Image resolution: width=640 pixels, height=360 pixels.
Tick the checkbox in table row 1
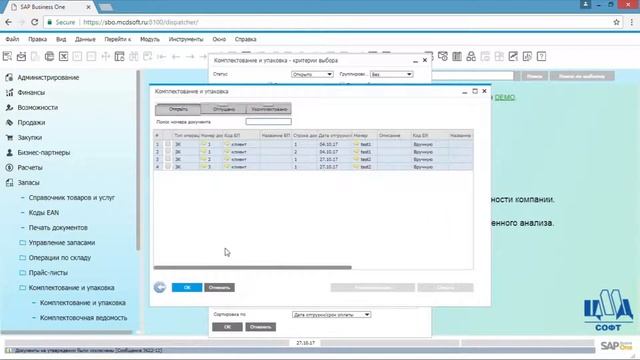point(168,144)
